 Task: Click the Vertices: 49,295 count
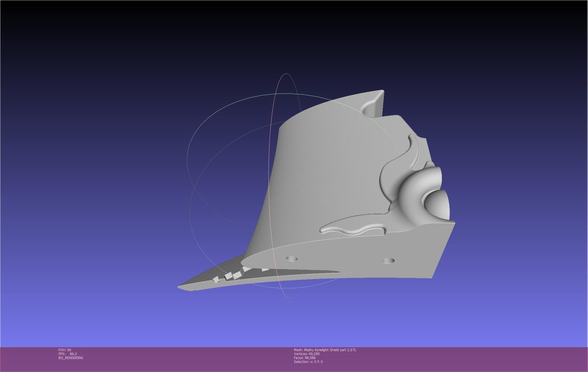pyautogui.click(x=307, y=354)
